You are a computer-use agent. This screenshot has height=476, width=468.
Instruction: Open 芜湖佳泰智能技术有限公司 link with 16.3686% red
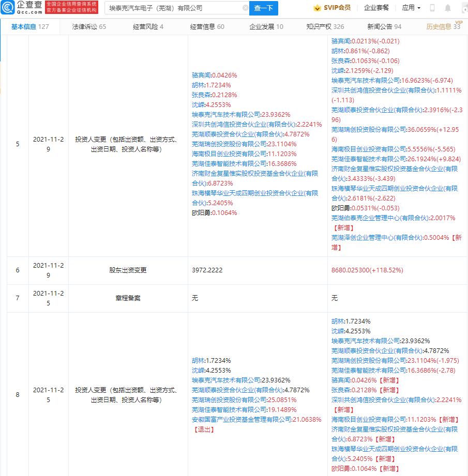click(x=229, y=164)
